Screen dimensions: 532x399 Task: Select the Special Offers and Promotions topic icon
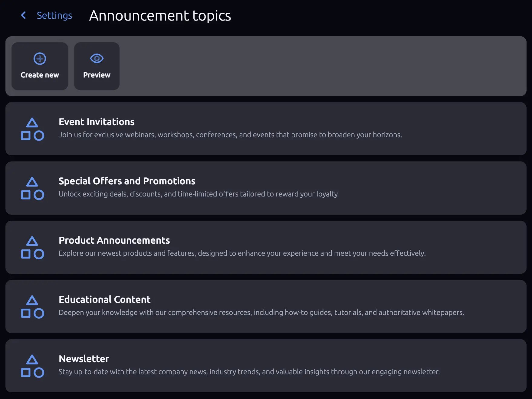tap(33, 188)
